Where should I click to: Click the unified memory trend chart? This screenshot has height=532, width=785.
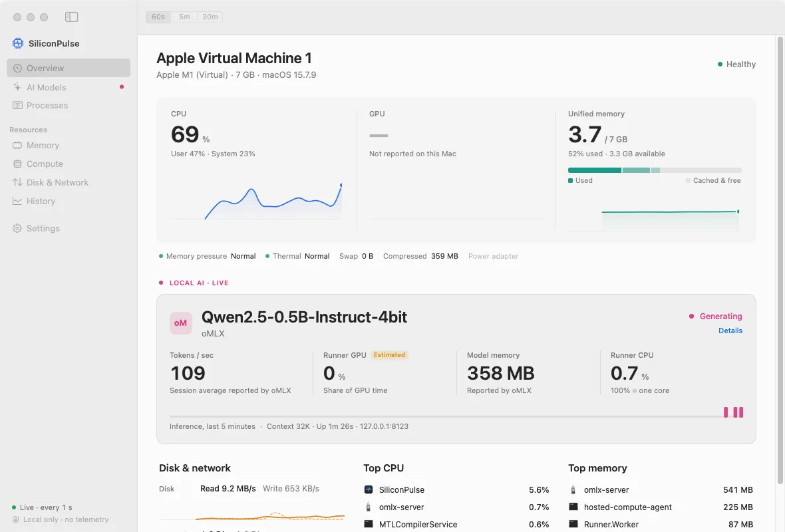[654, 219]
